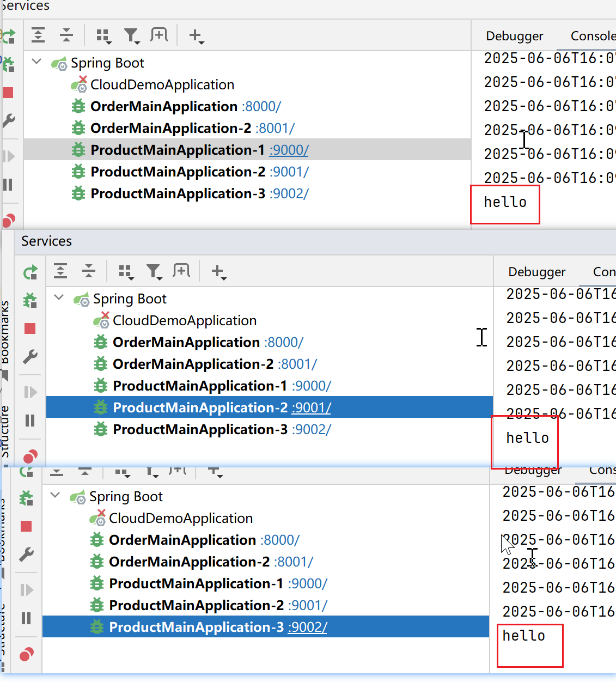616x682 pixels.
Task: Collapse the Spring Boot node in top panel
Action: (36, 62)
